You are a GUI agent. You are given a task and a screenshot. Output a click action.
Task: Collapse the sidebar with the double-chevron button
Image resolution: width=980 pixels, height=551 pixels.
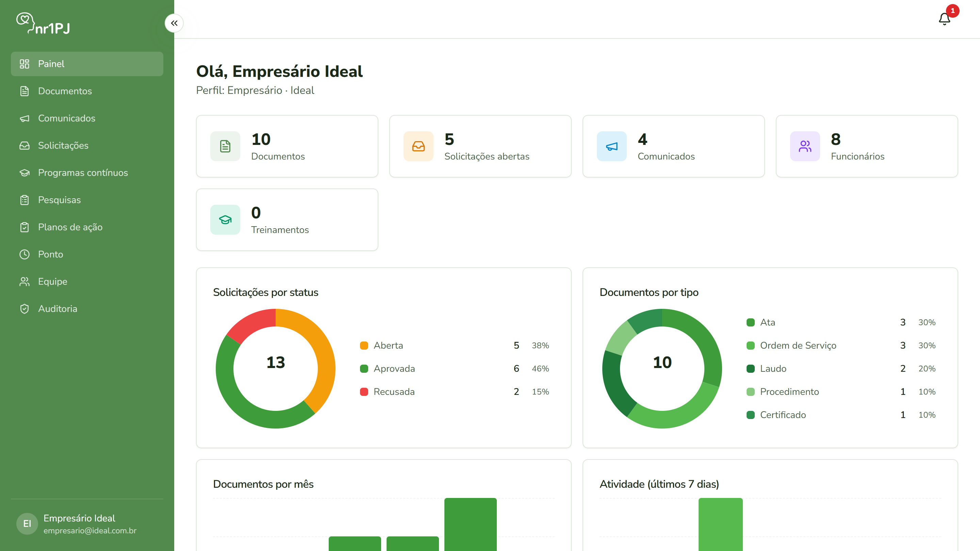(174, 23)
